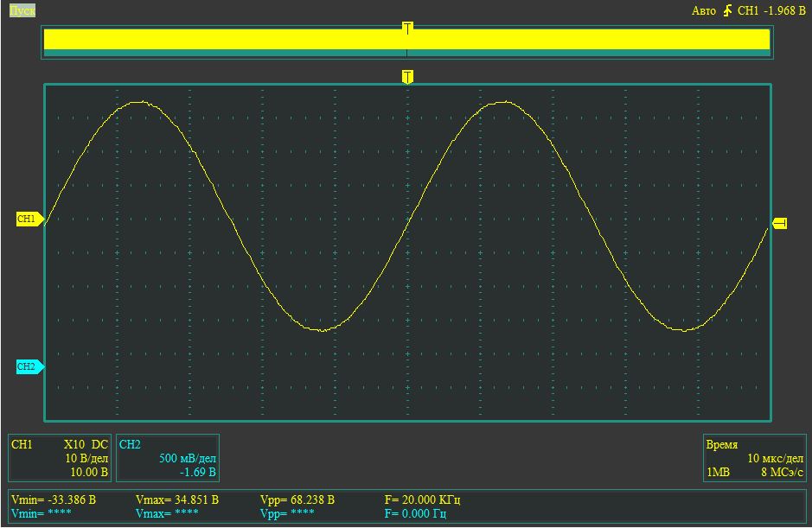The height and width of the screenshot is (528, 812).
Task: Click the Авто trigger mode label
Action: tap(704, 11)
